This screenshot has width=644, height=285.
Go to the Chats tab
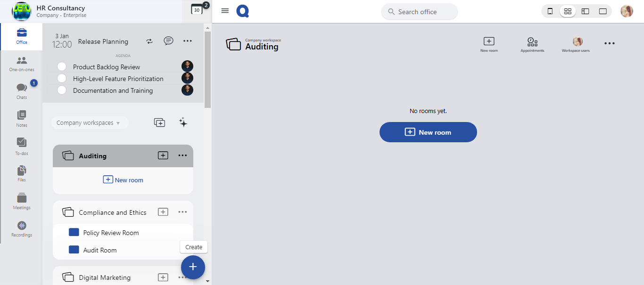tap(22, 90)
